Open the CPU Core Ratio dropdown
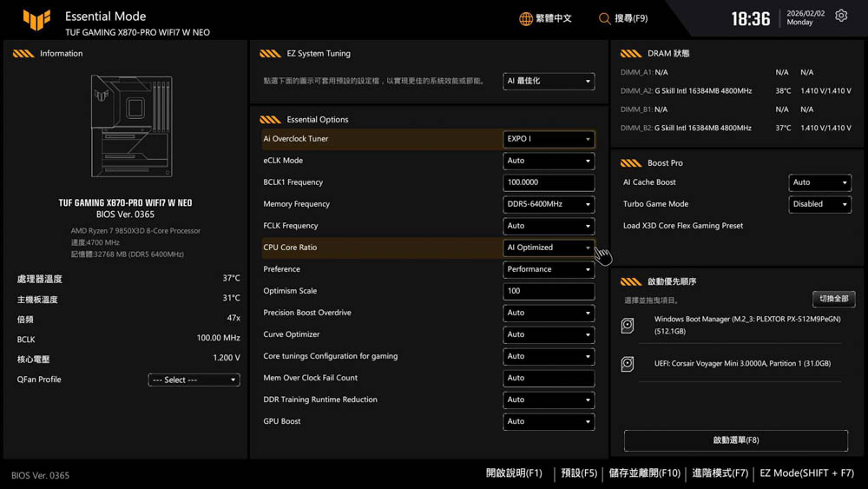Viewport: 868px width, 489px height. 549,248
